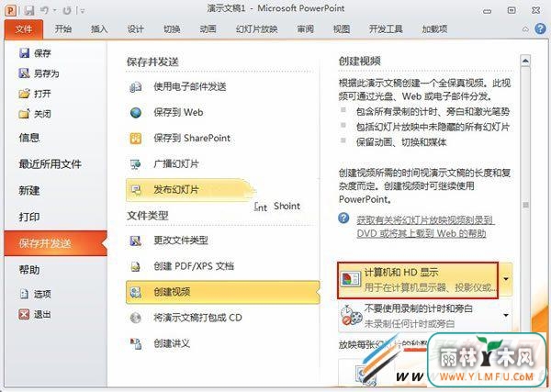
Task: Click the create video (创建视频) icon
Action: tap(136, 292)
